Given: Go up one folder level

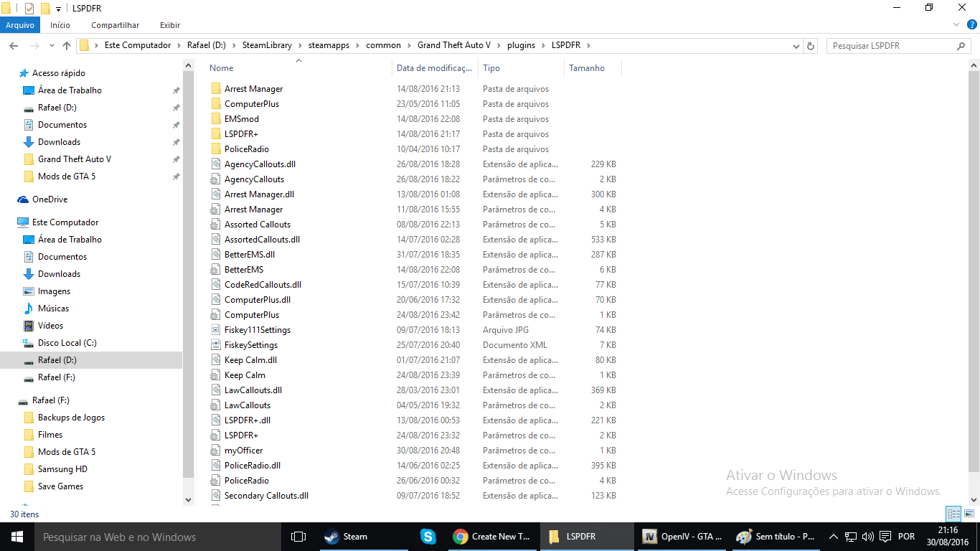Looking at the screenshot, I should [67, 45].
